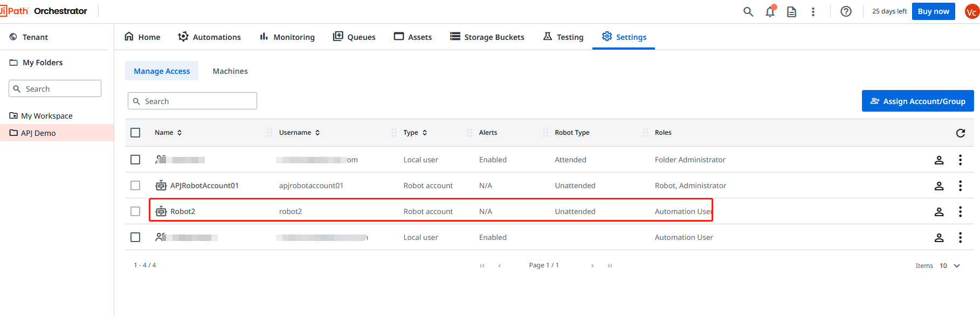Open the Queues tab
This screenshot has width=980, height=317.
pyautogui.click(x=354, y=37)
